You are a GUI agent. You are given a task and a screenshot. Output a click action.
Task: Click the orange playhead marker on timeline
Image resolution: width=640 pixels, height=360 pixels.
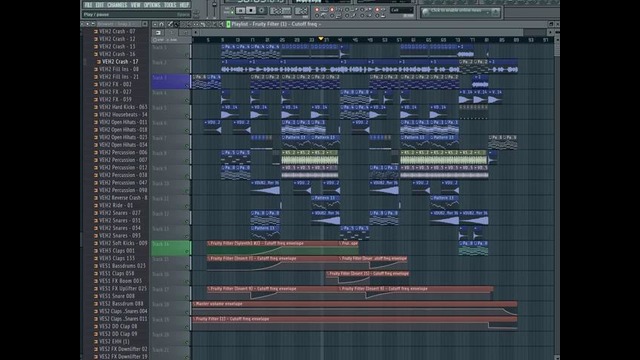click(x=321, y=39)
